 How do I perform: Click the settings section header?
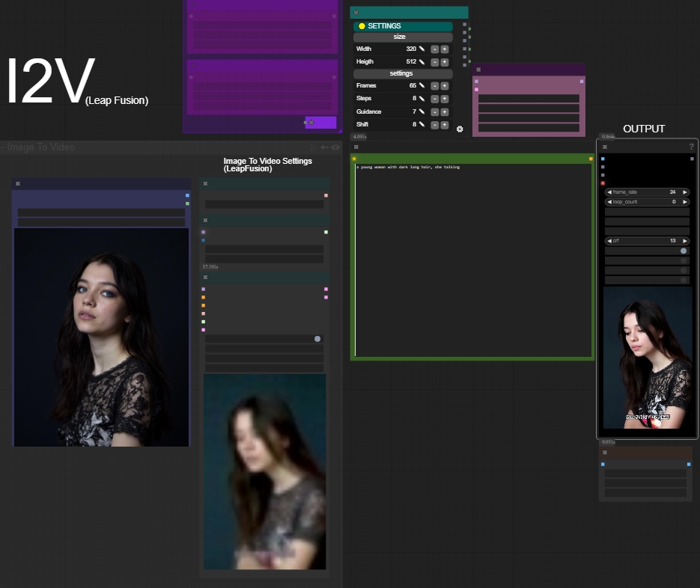[403, 73]
